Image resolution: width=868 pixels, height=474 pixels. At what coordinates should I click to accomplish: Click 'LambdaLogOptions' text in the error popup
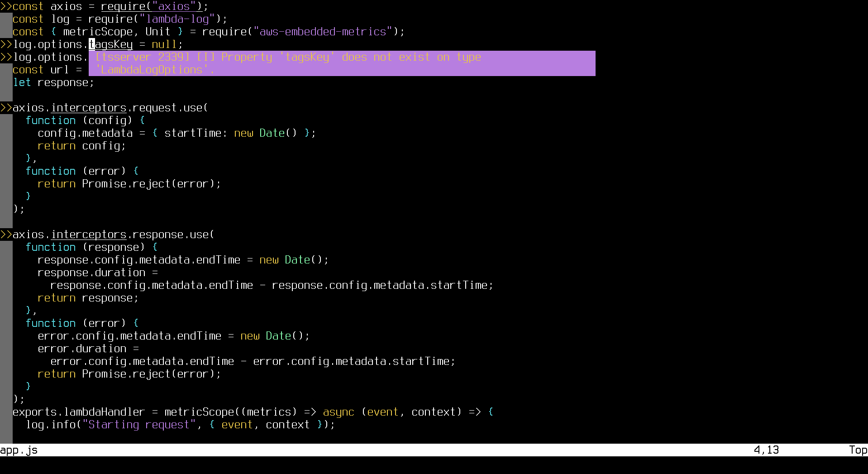point(152,70)
